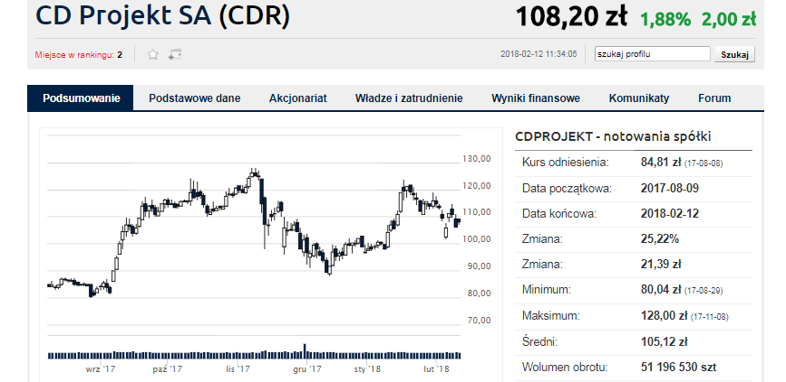Click the wrz '17 axis marker
Image resolution: width=786 pixels, height=382 pixels.
(x=100, y=369)
